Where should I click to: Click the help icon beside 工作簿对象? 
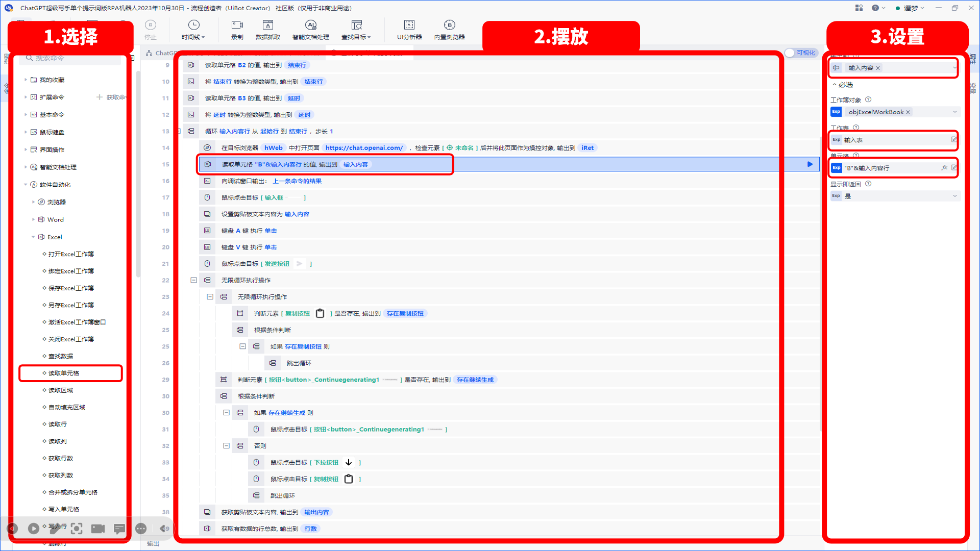pos(868,99)
